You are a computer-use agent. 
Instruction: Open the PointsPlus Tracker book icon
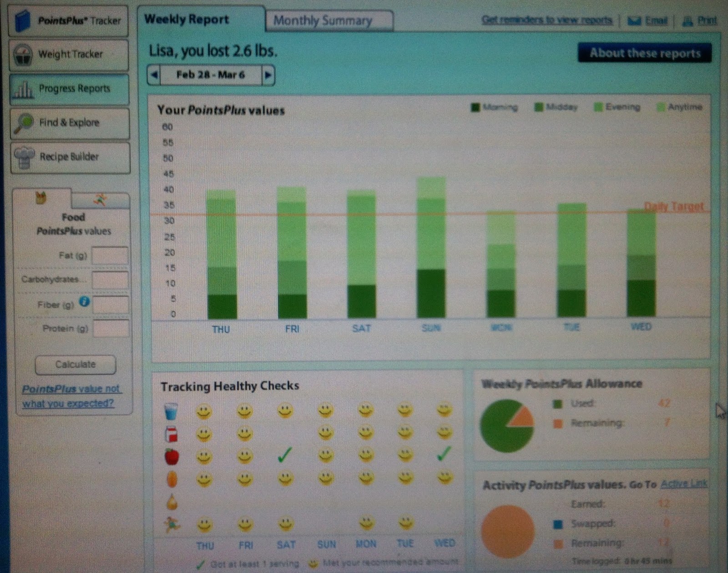click(x=23, y=21)
